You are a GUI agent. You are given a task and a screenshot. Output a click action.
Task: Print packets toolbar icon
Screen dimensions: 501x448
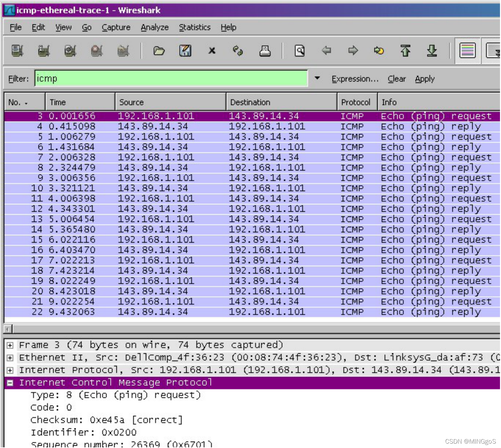(265, 51)
